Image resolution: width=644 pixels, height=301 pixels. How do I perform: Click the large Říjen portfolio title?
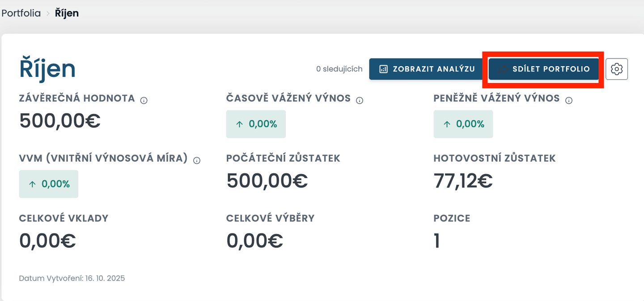click(47, 69)
